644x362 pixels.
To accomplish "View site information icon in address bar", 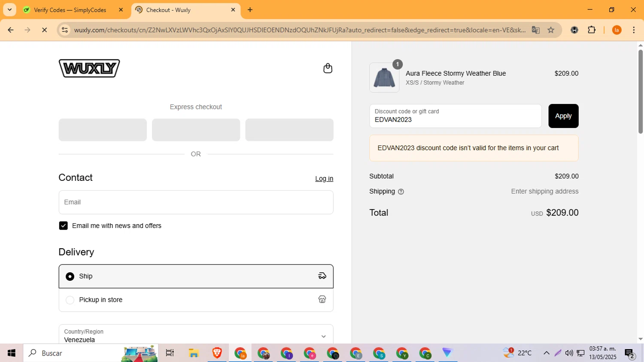I will click(x=65, y=30).
